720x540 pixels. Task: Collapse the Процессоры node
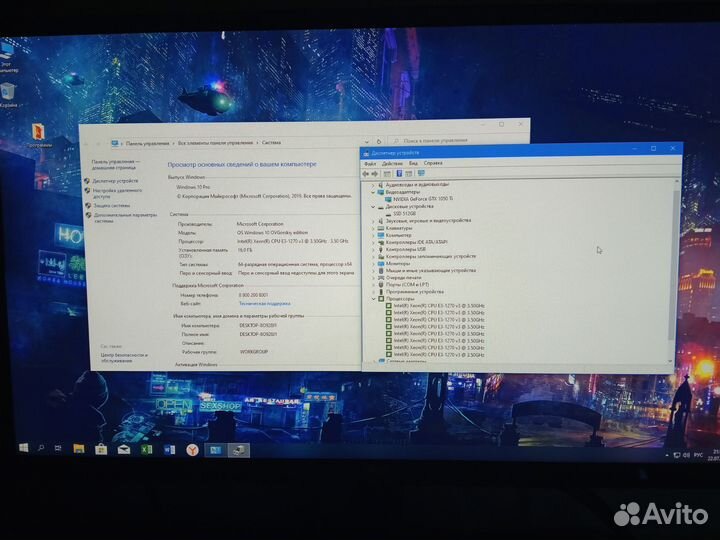[373, 299]
